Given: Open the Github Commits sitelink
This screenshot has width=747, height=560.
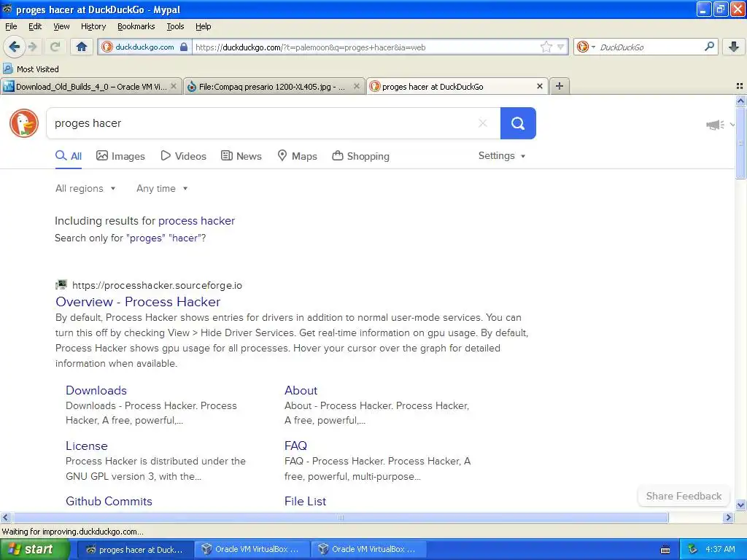Looking at the screenshot, I should [x=109, y=502].
